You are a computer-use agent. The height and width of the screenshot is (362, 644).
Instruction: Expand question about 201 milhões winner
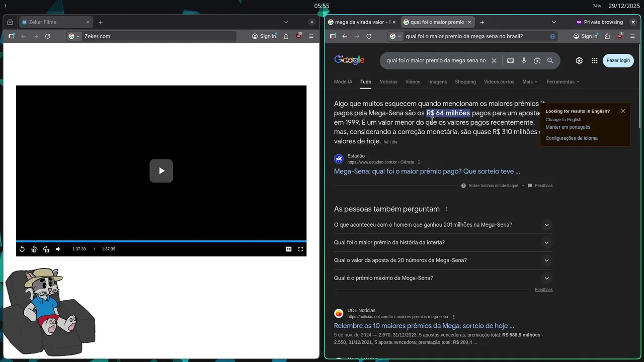point(443,225)
